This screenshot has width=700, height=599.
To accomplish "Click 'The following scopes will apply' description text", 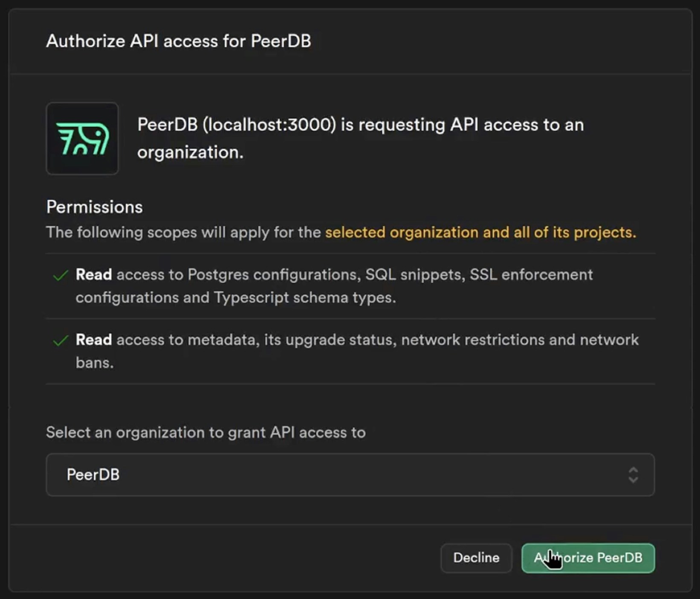I will click(183, 233).
